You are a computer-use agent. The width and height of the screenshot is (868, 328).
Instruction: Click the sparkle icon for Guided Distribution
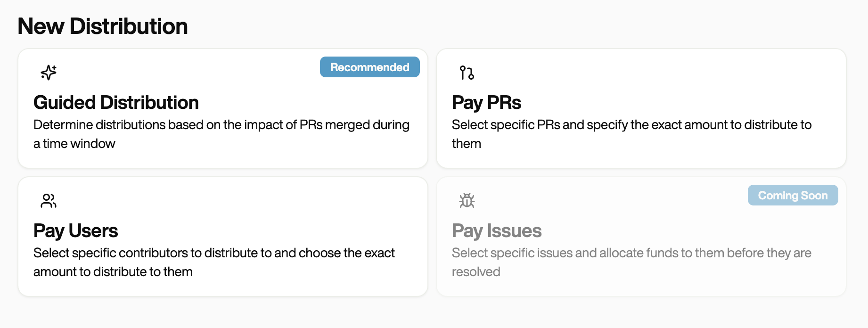pyautogui.click(x=49, y=73)
